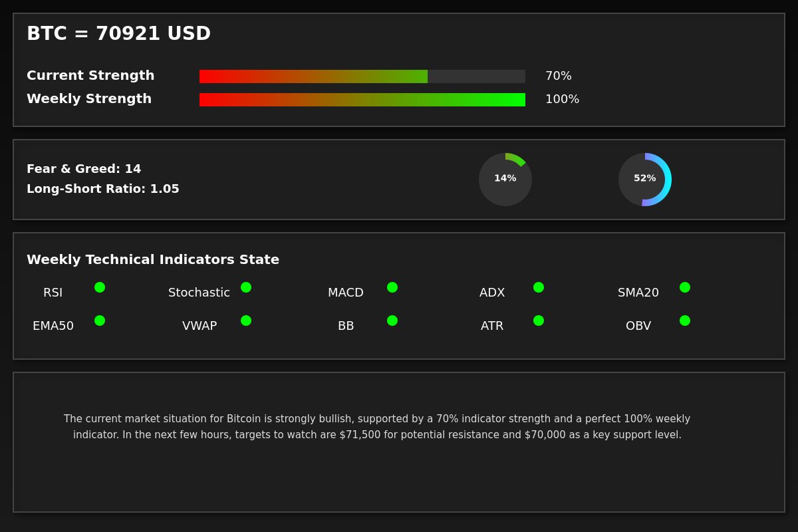Click the Long-Short Ratio: 1.05 label
Viewport: 798px width, 532px height.
(x=103, y=189)
